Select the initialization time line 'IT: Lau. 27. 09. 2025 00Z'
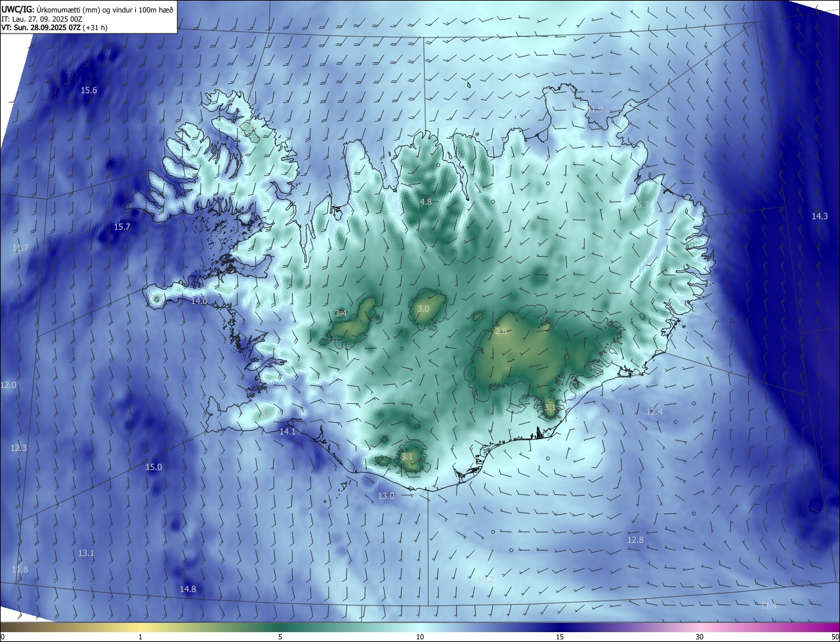 pyautogui.click(x=41, y=19)
